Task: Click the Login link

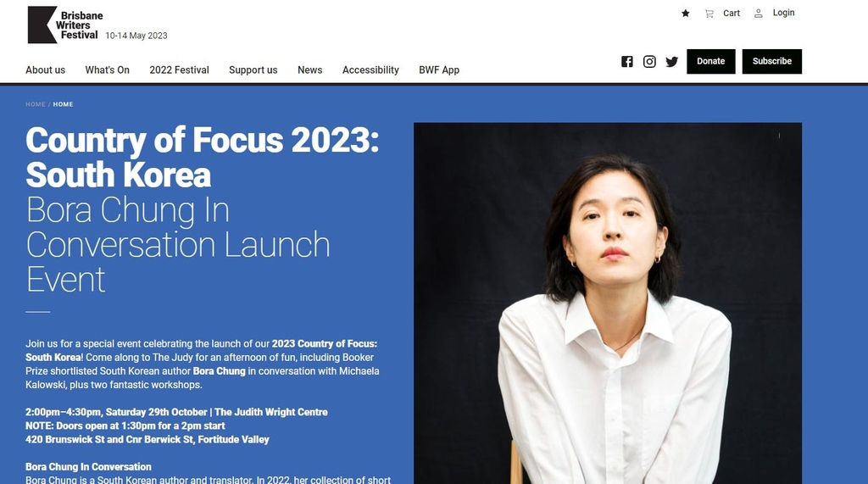Action: coord(783,13)
